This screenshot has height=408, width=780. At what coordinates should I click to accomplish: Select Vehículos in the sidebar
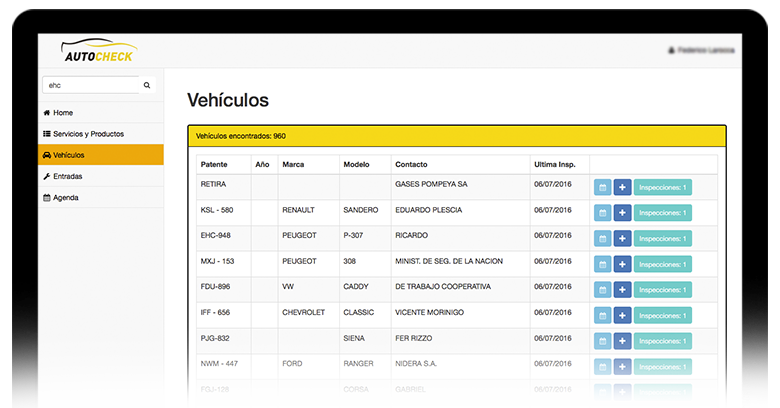[69, 155]
